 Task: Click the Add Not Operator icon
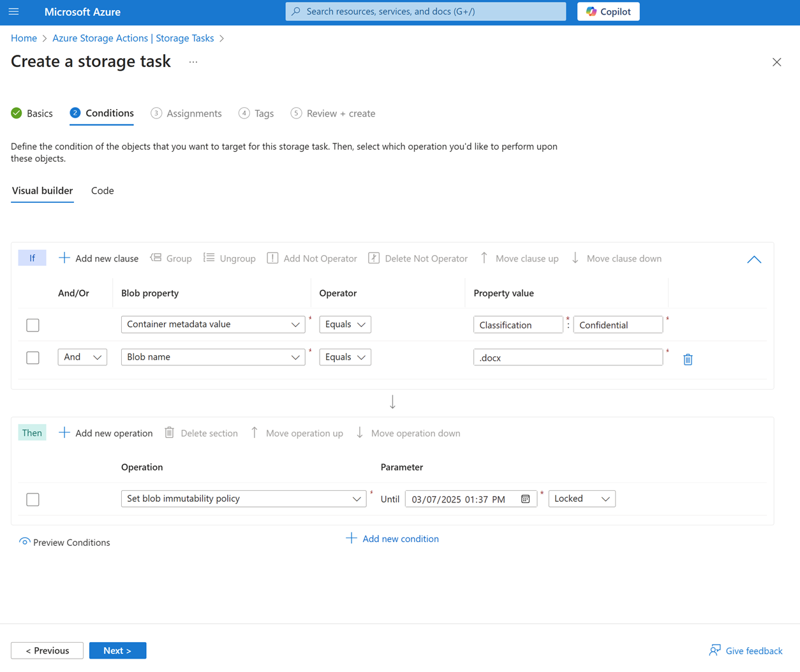[x=272, y=258]
